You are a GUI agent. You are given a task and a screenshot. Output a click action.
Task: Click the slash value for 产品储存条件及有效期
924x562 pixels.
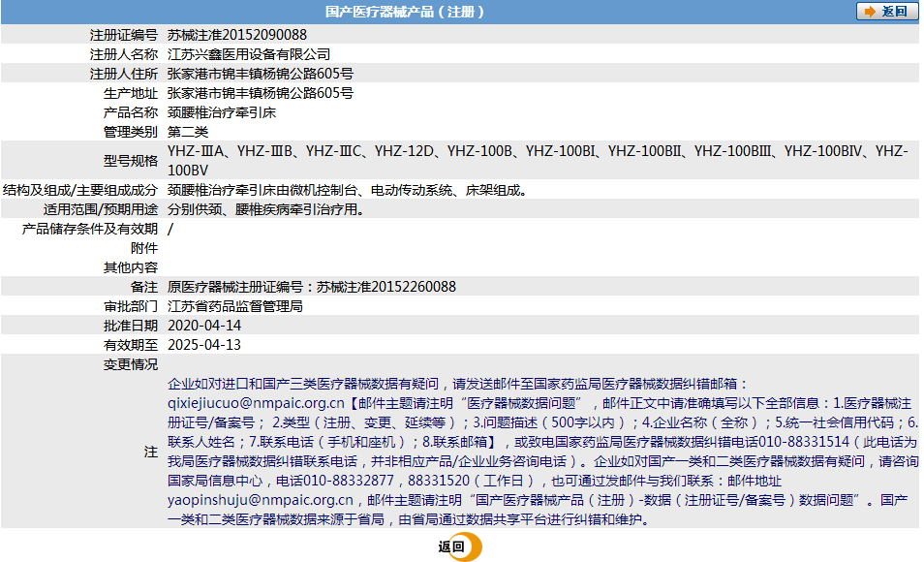click(x=170, y=229)
